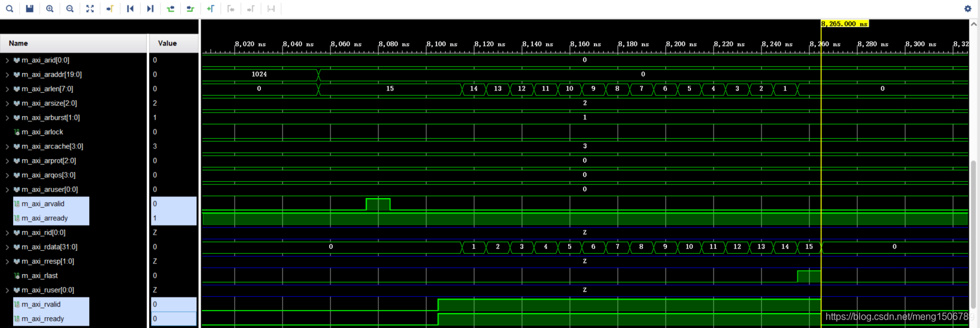Select the m_axi_rlast signal
Image resolution: width=980 pixels, height=328 pixels.
point(40,276)
